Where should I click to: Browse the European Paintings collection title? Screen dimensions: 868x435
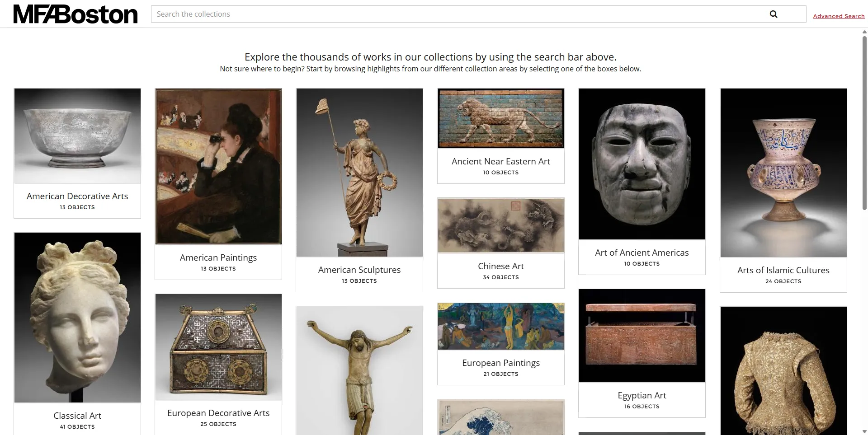500,363
